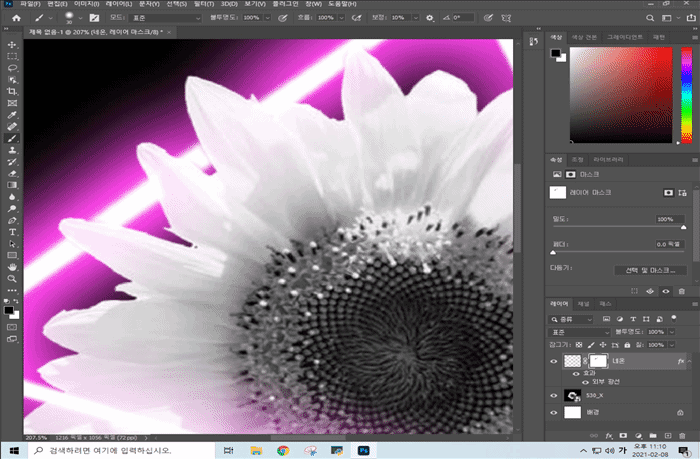Screen dimensions: 700x459
Task: Open smoothing options gear icon
Action: click(429, 18)
